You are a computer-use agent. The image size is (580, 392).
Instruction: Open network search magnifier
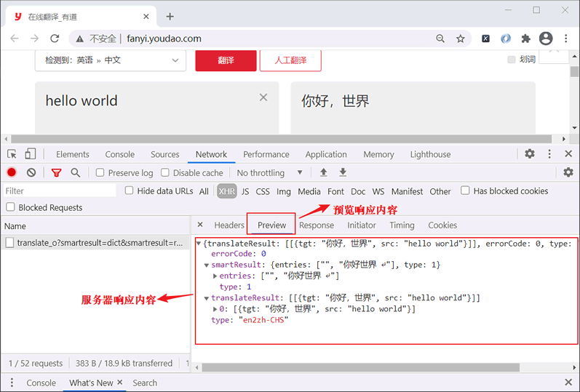(x=76, y=172)
